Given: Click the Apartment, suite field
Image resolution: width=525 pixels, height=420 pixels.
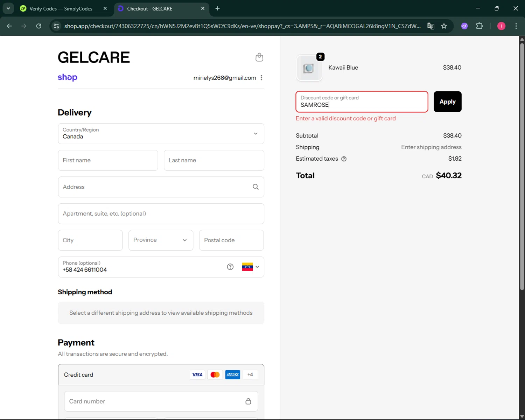Looking at the screenshot, I should coord(161,213).
